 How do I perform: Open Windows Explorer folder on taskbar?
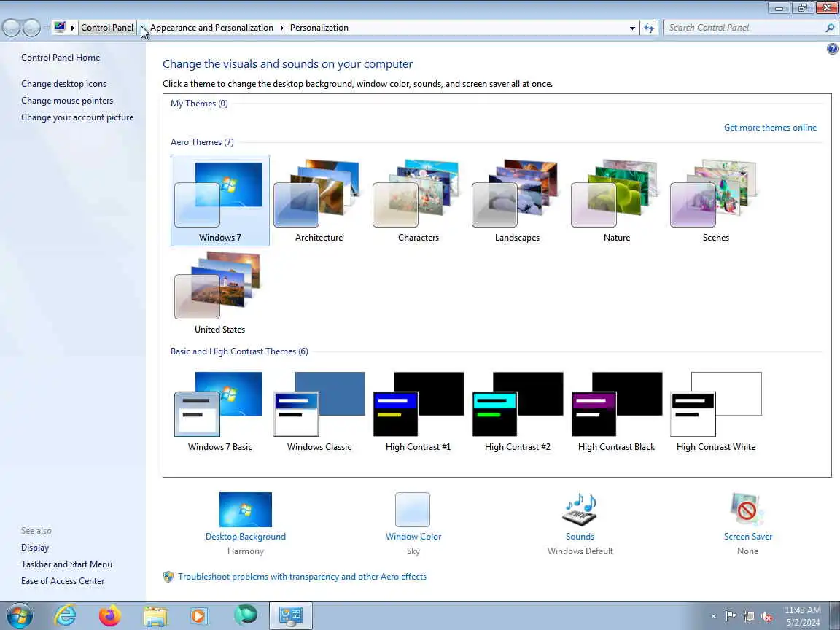click(155, 615)
